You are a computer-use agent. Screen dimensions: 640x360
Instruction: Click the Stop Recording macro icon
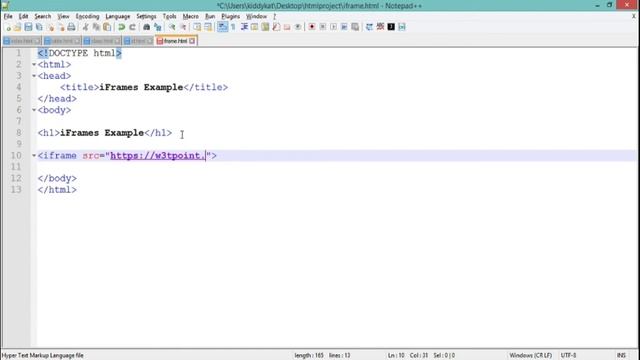tap(322, 27)
